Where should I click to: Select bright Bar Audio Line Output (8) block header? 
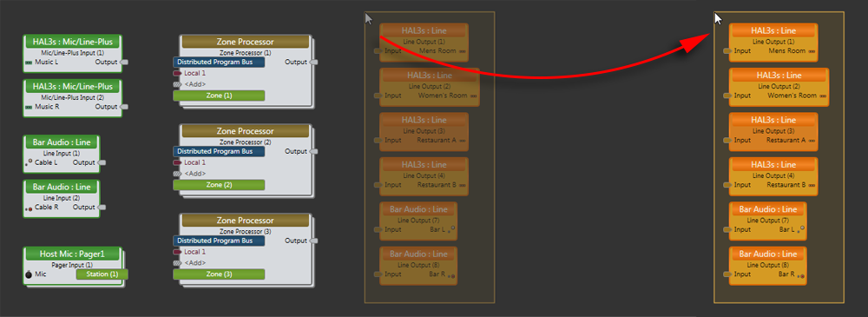pyautogui.click(x=768, y=254)
